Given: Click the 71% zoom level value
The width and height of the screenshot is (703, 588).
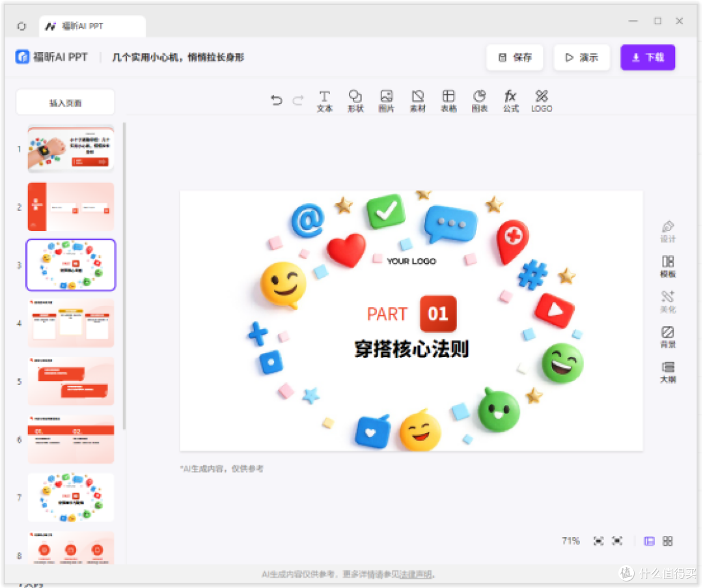Looking at the screenshot, I should tap(571, 541).
